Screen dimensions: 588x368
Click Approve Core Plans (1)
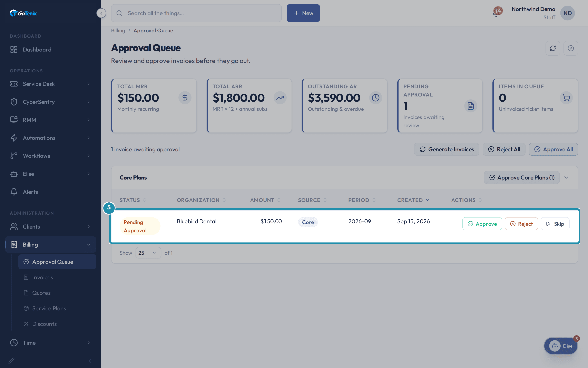(x=522, y=177)
